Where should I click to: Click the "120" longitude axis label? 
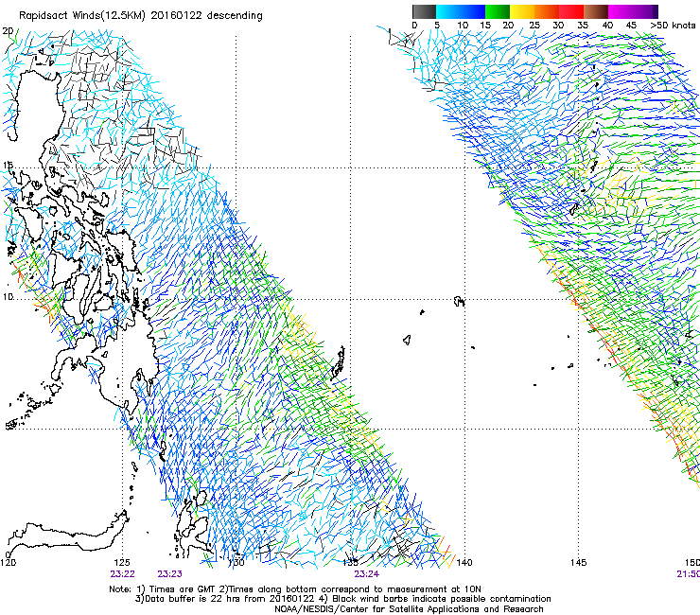tap(8, 562)
